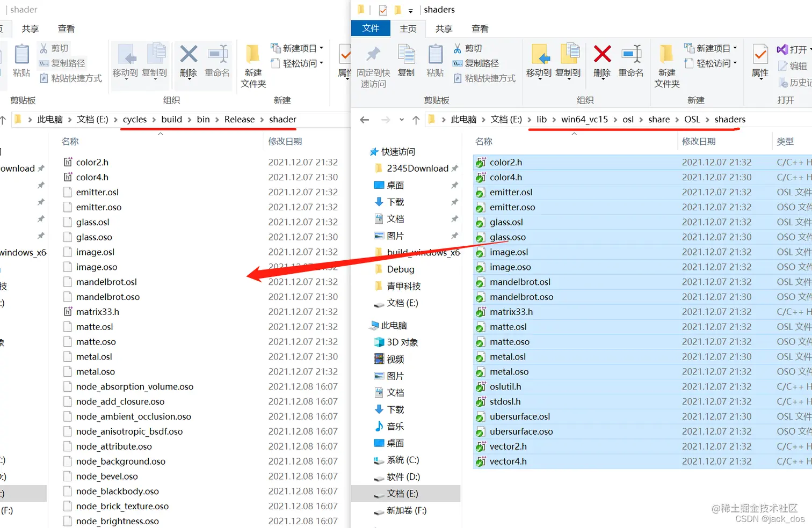Click Cut (剪切) in the shader window
This screenshot has height=528, width=812.
(x=54, y=48)
